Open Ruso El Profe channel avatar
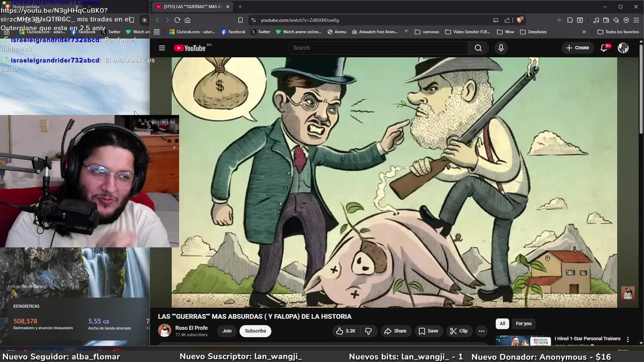The height and width of the screenshot is (362, 644). point(165,331)
